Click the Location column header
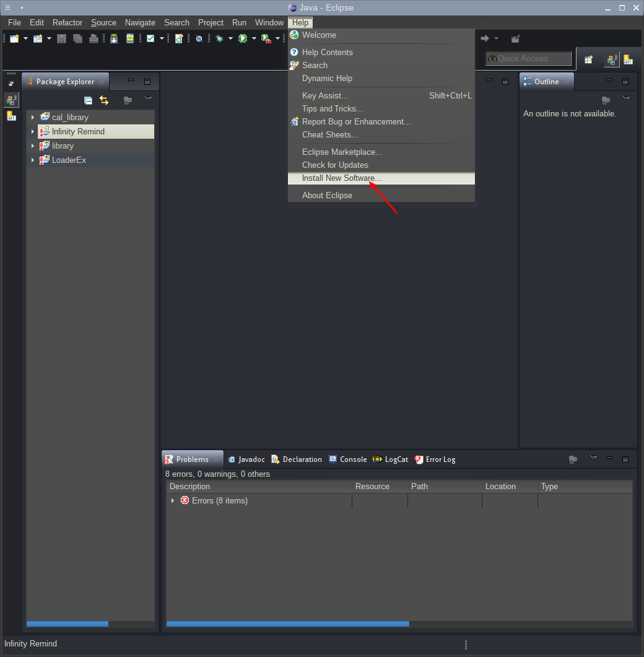This screenshot has width=644, height=657. coord(510,487)
